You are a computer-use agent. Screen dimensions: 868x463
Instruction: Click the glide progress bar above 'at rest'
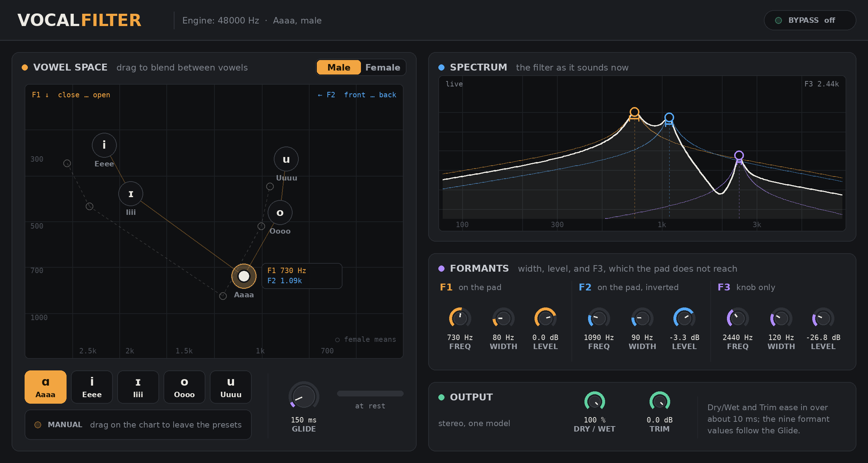(370, 394)
